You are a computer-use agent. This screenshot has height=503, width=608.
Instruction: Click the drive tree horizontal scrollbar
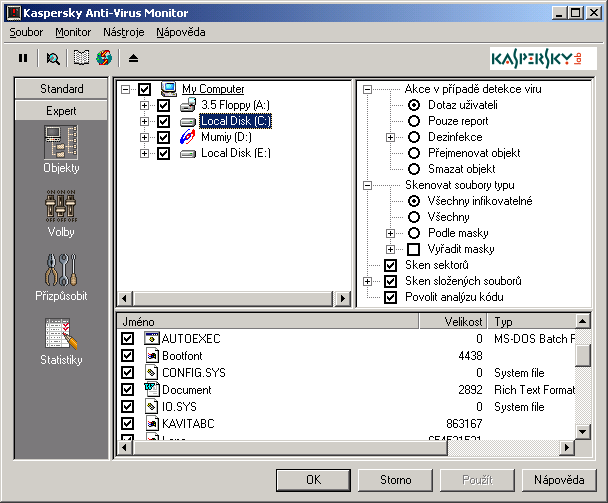[233, 299]
